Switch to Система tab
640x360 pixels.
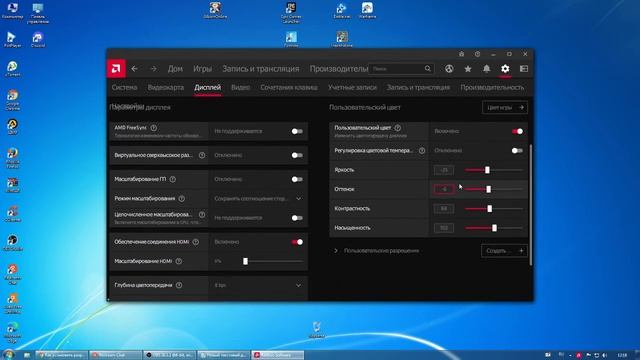[x=124, y=87]
